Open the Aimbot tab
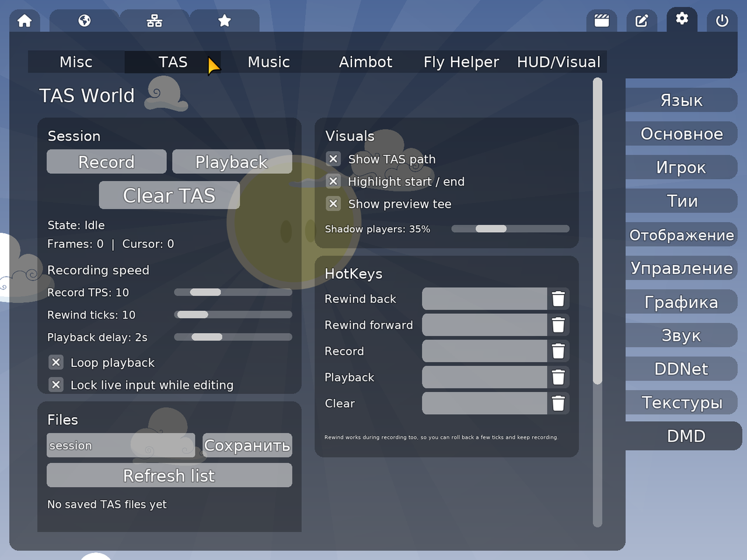 365,62
